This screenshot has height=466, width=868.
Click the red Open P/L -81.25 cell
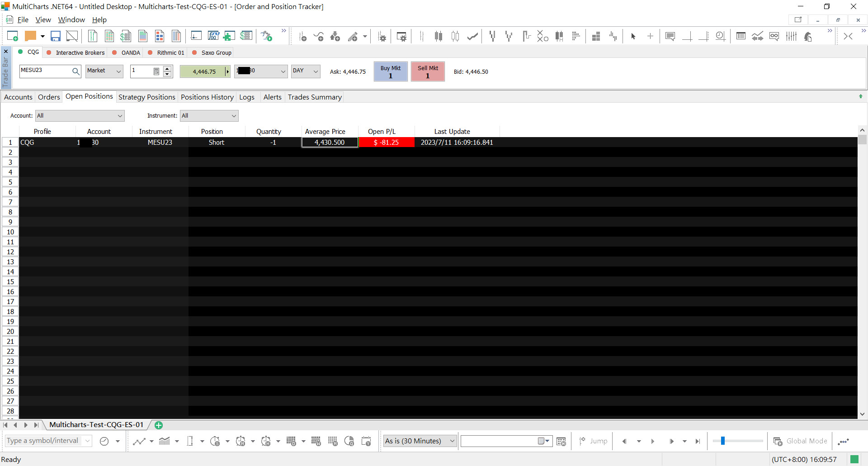click(387, 143)
